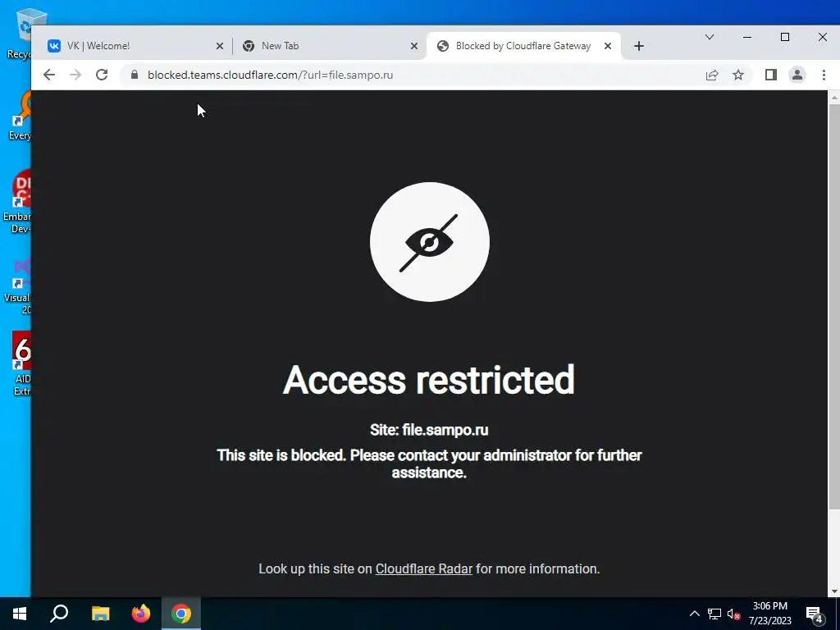The height and width of the screenshot is (630, 840).
Task: Click the page vertical scrollbar
Action: click(x=833, y=307)
